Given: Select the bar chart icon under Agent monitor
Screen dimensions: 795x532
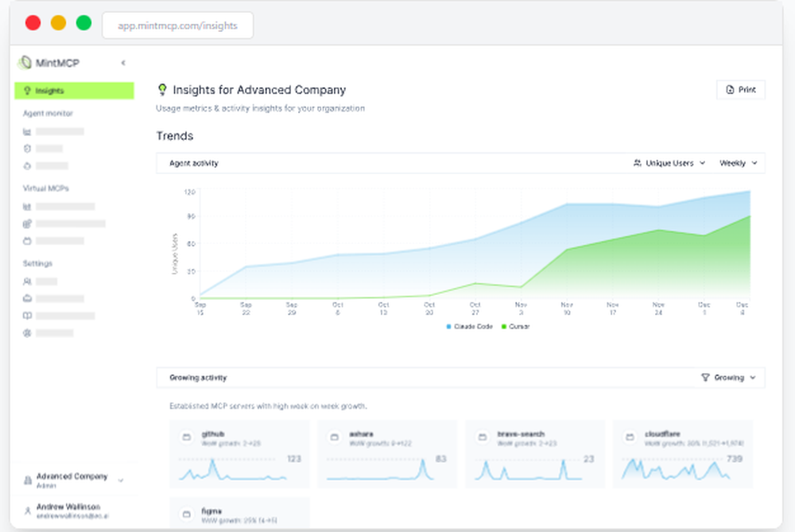Looking at the screenshot, I should coord(29,132).
